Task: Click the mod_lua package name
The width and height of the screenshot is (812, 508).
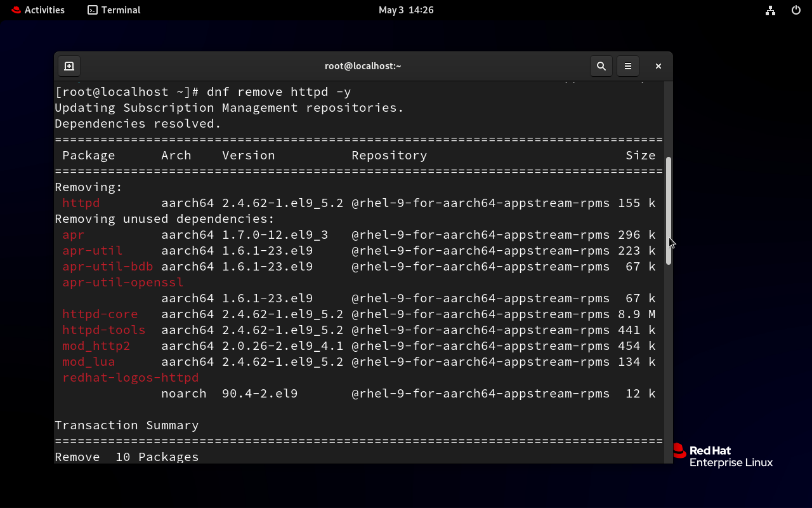Action: 89,362
